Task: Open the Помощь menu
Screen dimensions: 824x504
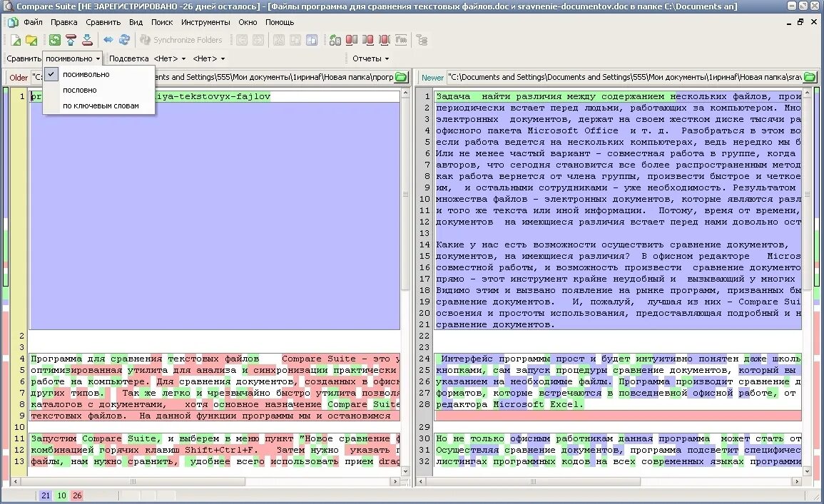Action: [x=280, y=22]
